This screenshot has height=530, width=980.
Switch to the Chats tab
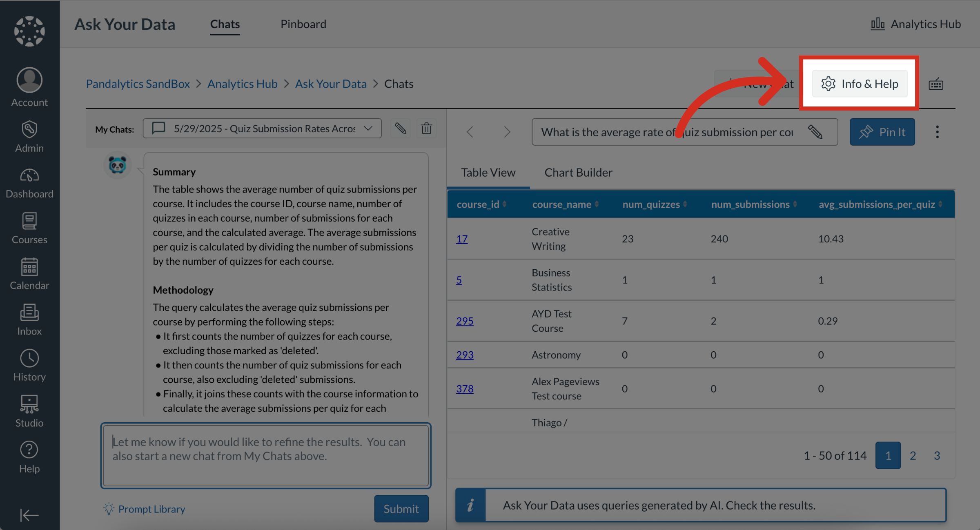click(x=225, y=24)
